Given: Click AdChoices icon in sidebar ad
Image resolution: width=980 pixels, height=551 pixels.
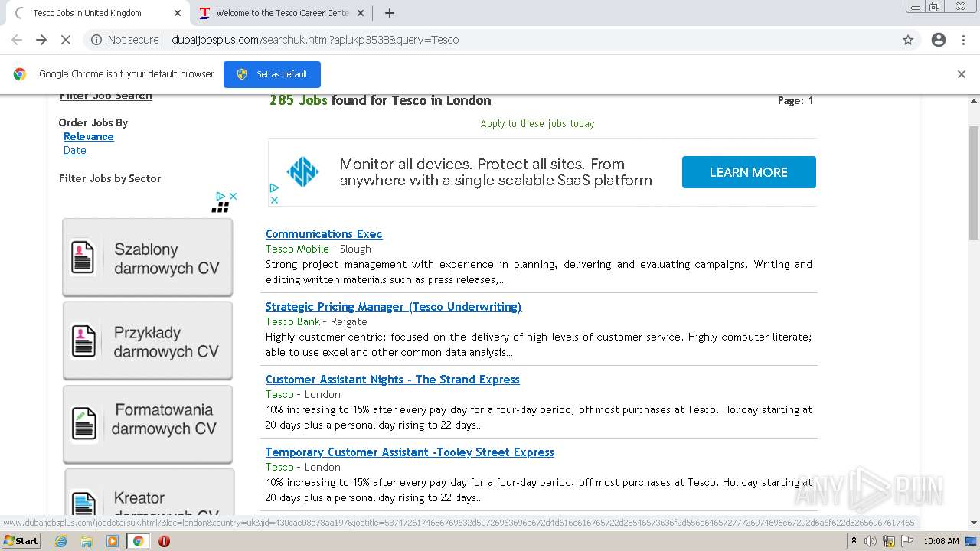Looking at the screenshot, I should coord(220,197).
